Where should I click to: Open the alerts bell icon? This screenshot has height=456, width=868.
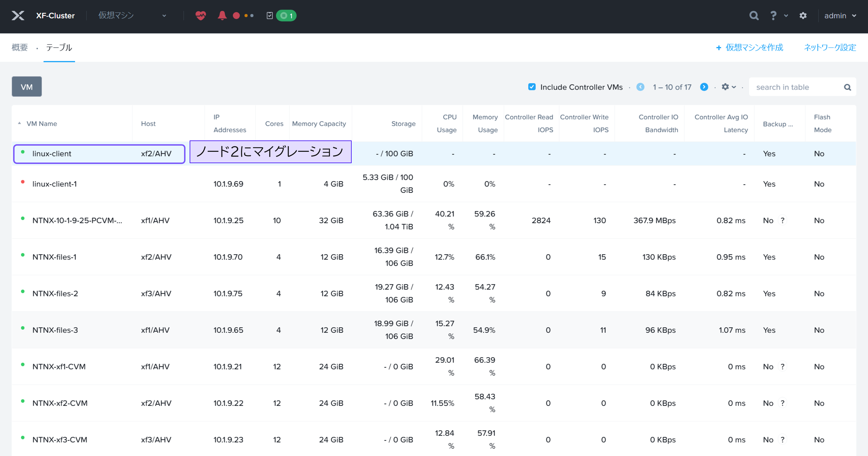pos(222,16)
